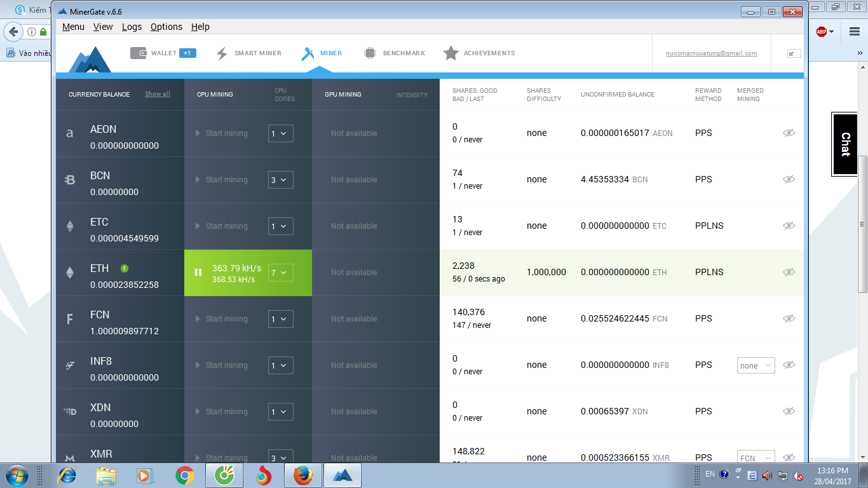This screenshot has height=488, width=868.
Task: Open the FCN CPU cores dropdown
Action: click(x=281, y=319)
